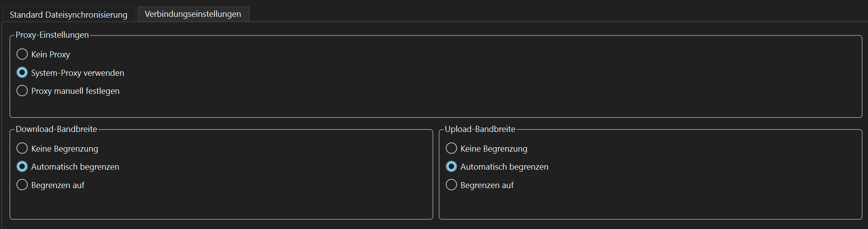
Task: Click Automatisch begrenzen radio circle under Upload-Bandbreite
Action: pos(451,166)
